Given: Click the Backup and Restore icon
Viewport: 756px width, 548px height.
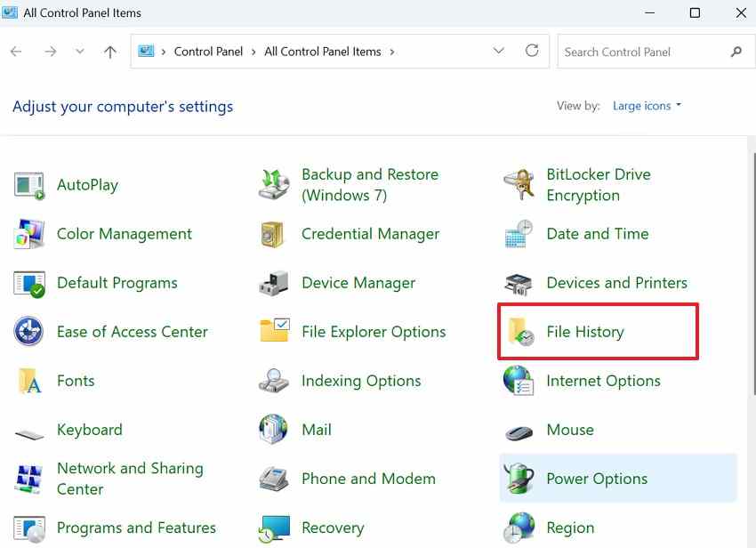Looking at the screenshot, I should pos(274,185).
